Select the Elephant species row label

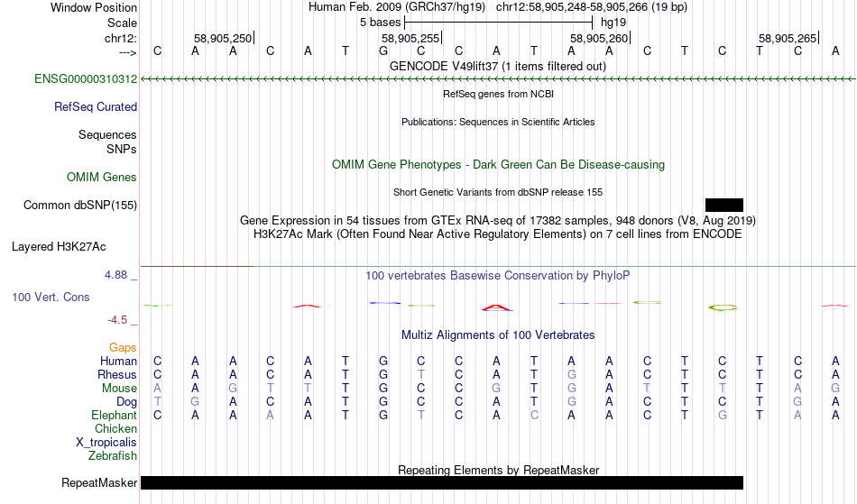[114, 416]
